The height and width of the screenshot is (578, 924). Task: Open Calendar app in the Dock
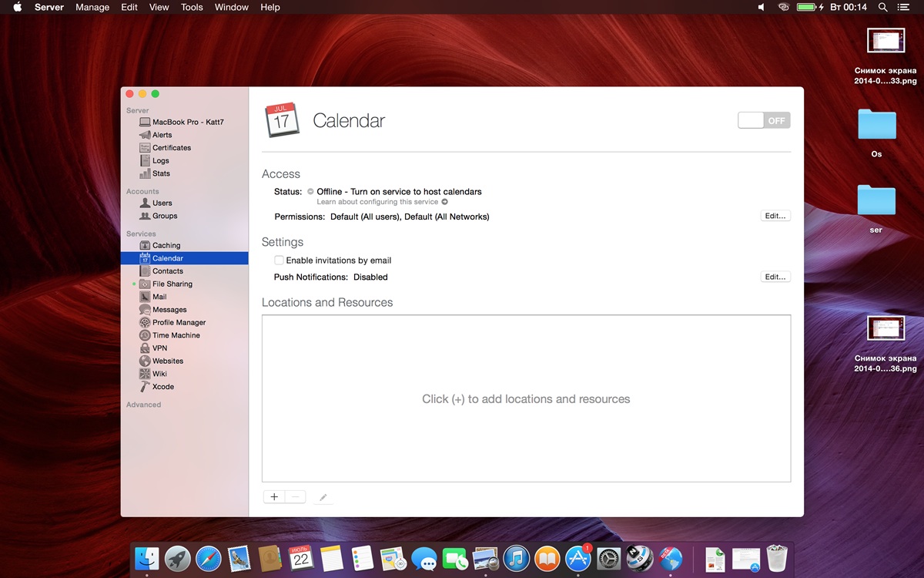[301, 559]
